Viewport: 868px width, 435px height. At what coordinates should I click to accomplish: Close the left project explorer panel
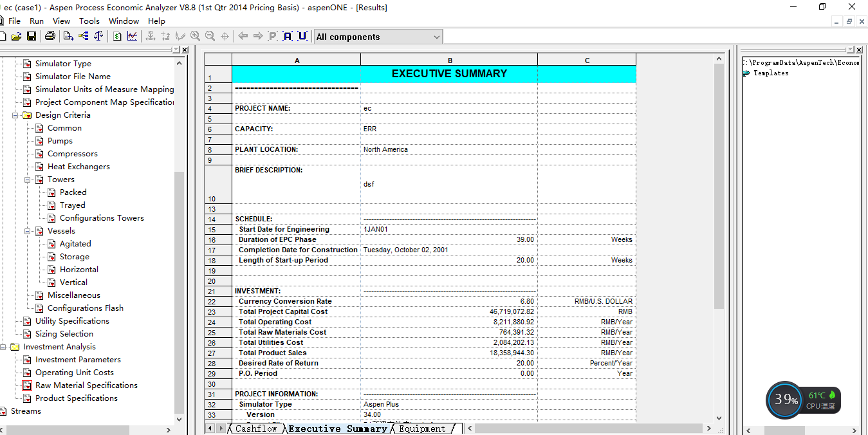[x=185, y=50]
